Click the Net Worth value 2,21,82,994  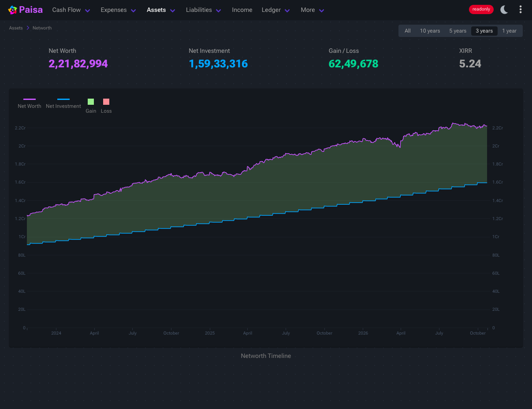[x=78, y=64]
